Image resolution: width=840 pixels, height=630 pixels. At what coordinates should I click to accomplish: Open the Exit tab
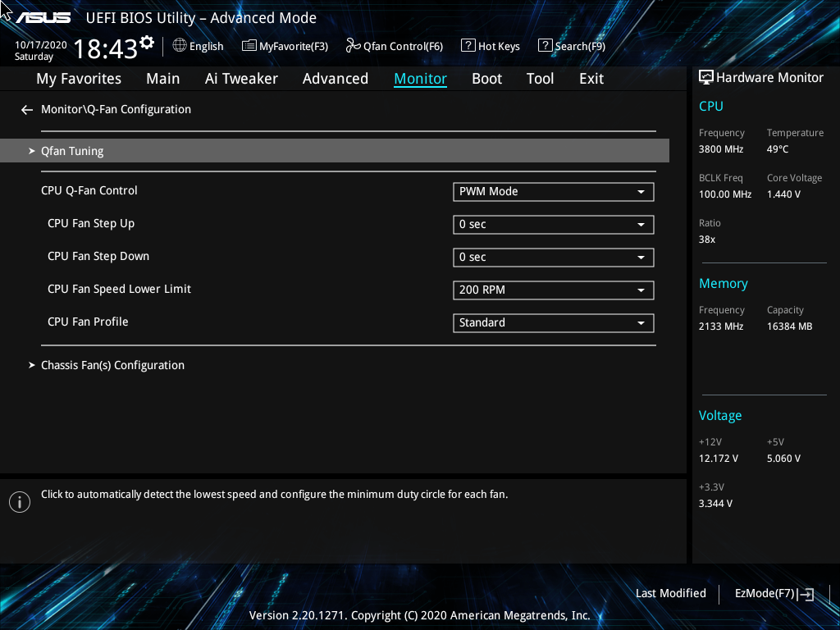(591, 79)
